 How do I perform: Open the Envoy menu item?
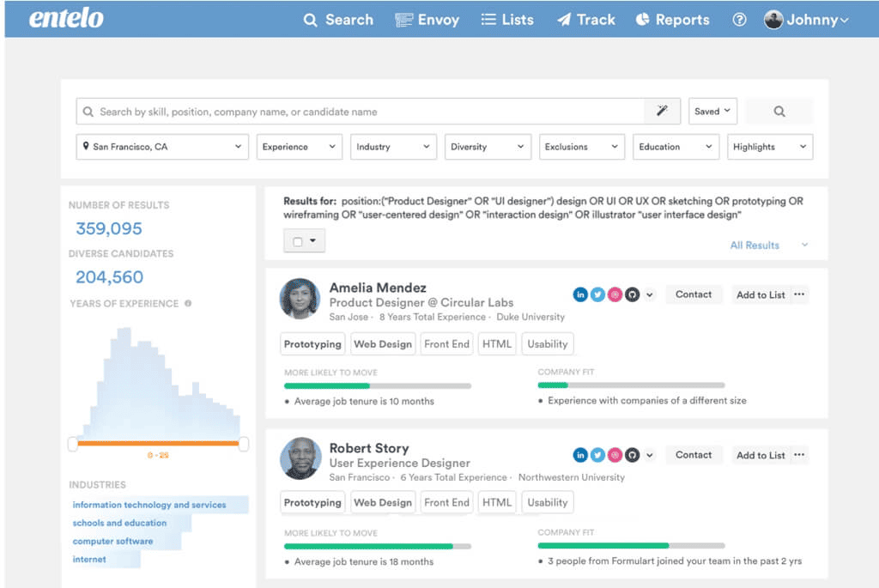point(427,20)
